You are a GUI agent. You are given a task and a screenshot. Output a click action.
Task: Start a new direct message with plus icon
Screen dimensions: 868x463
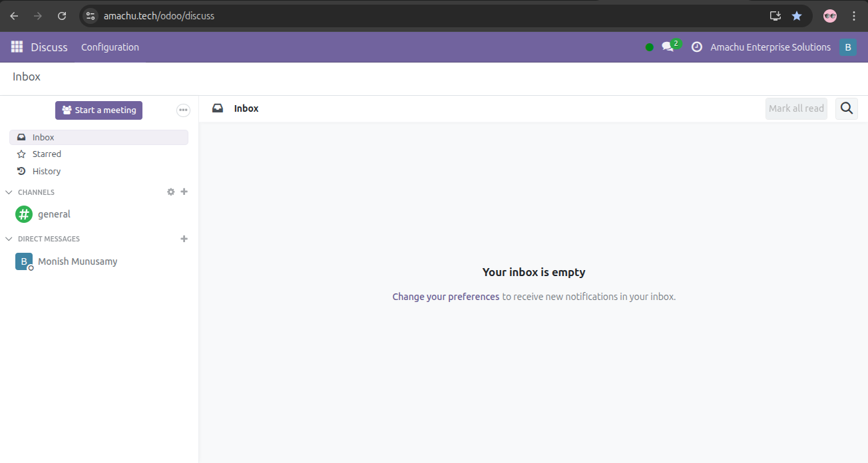coord(184,239)
